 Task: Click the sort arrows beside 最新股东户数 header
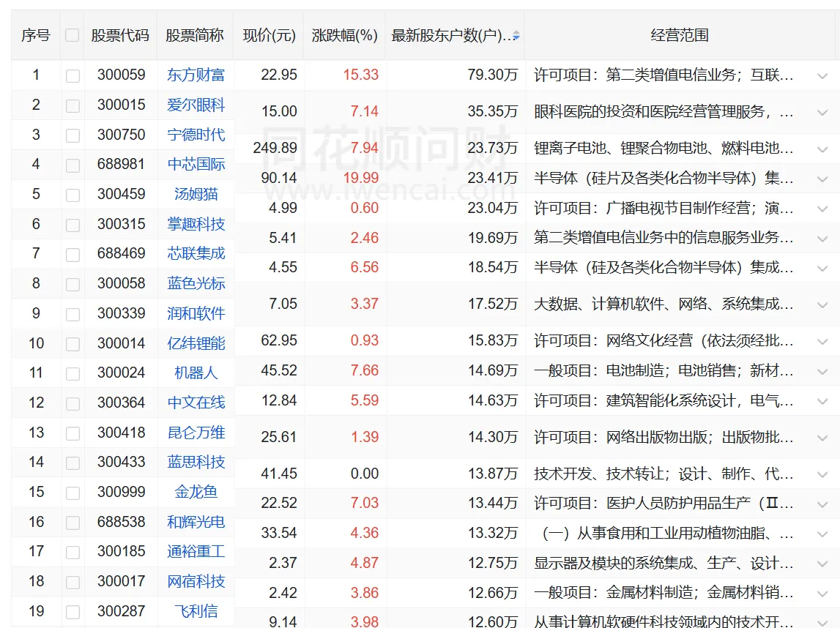point(516,35)
